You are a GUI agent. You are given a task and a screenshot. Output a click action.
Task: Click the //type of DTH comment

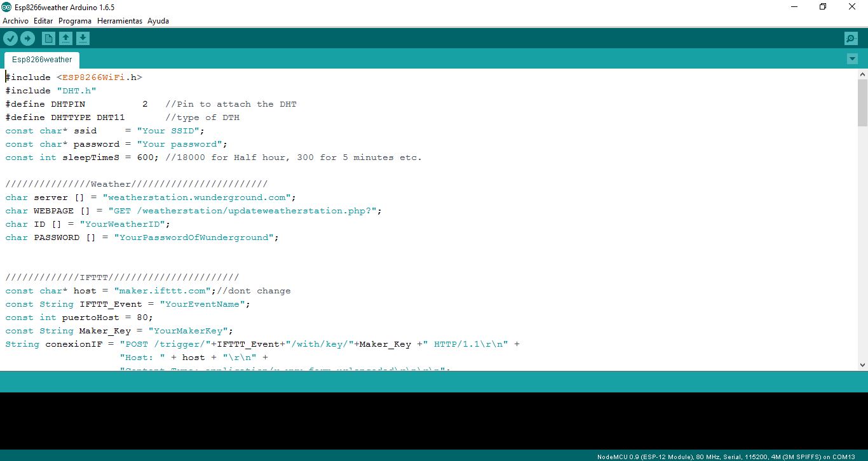202,117
